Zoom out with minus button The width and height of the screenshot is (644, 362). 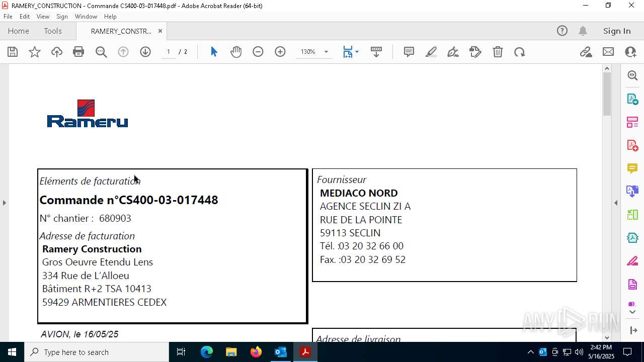pyautogui.click(x=258, y=52)
